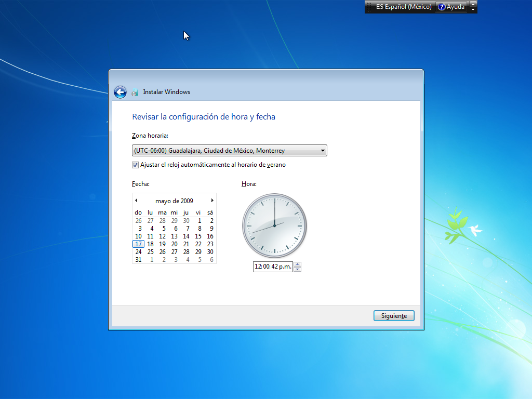Pick May 22 in the calendar
532x399 pixels.
click(x=198, y=244)
